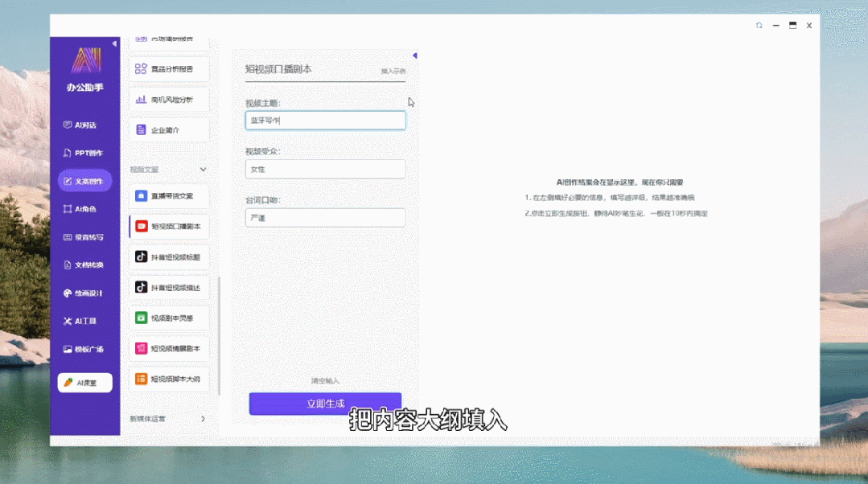This screenshot has height=484, width=868.
Task: Collapse the 视频文案 category
Action: (203, 170)
